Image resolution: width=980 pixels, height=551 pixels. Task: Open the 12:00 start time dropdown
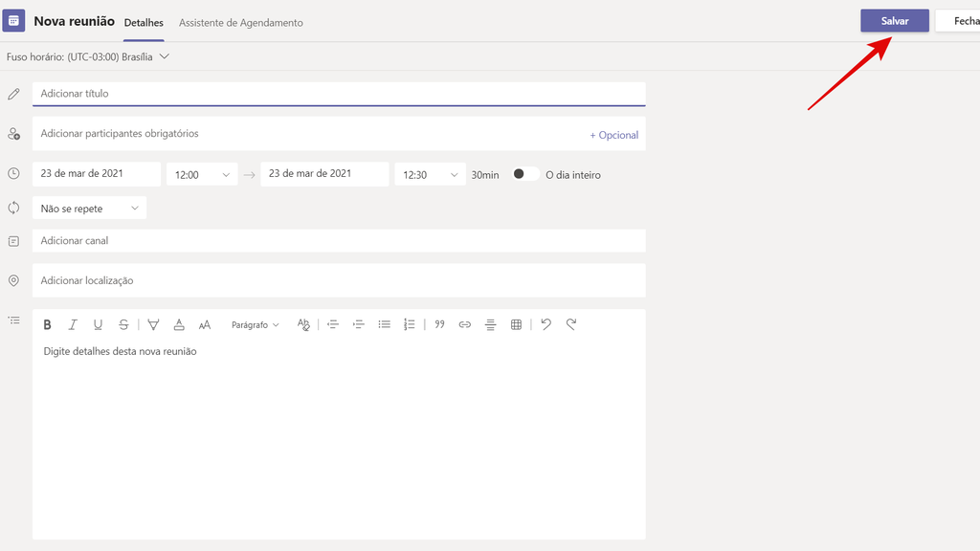coord(202,174)
